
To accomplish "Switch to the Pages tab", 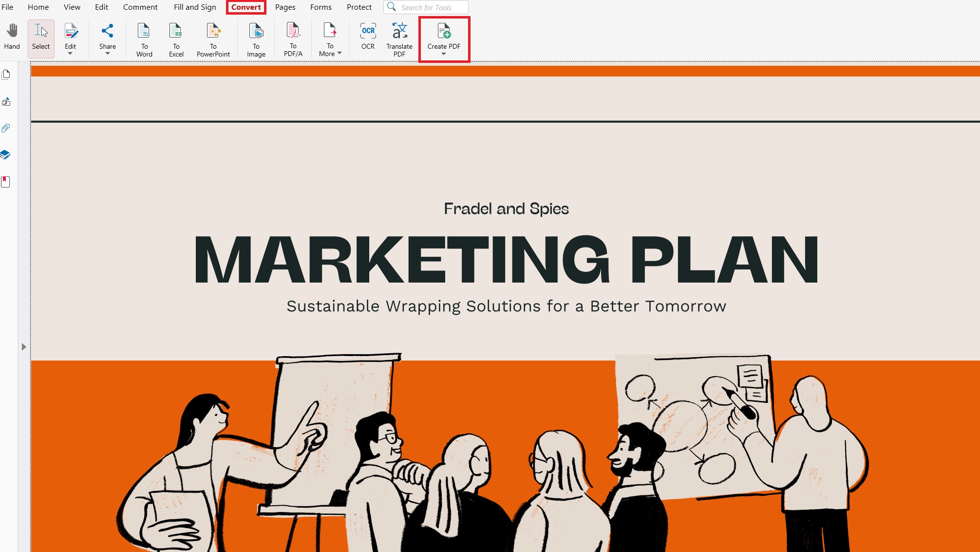I will coord(285,7).
